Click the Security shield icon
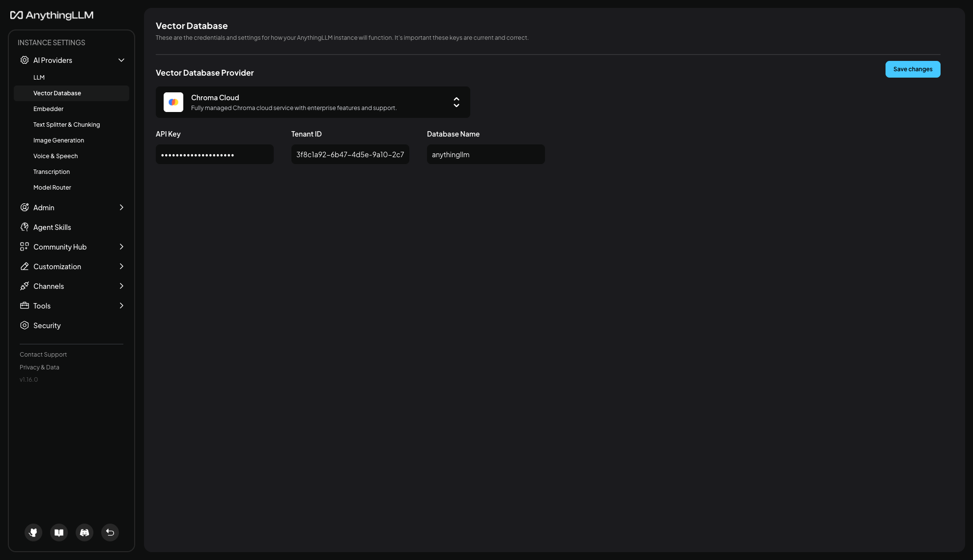The image size is (973, 560). pyautogui.click(x=25, y=325)
